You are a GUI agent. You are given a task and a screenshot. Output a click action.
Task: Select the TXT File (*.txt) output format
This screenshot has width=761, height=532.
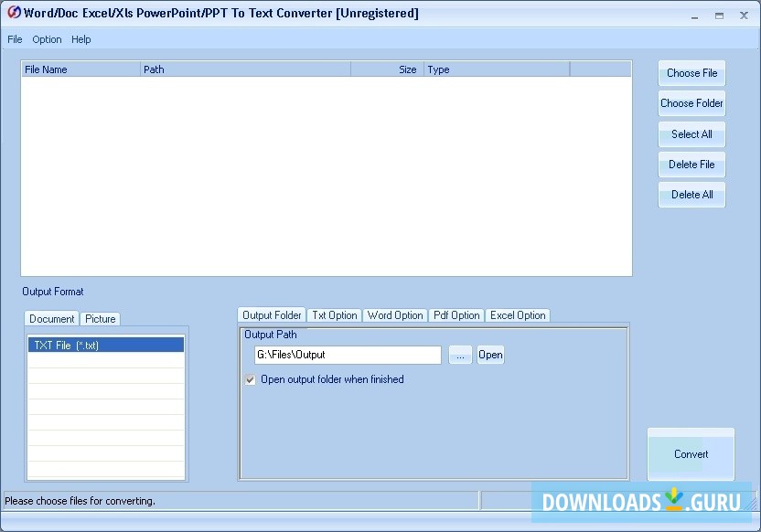point(105,345)
